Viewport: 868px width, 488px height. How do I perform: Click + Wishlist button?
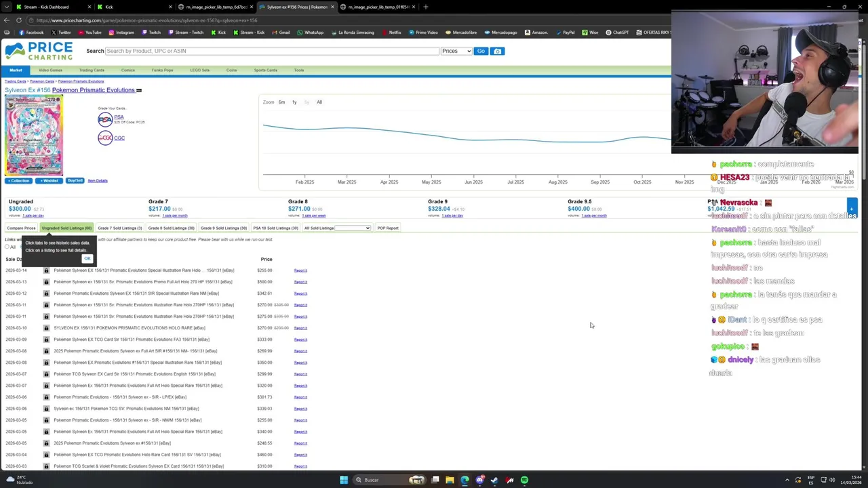click(49, 180)
